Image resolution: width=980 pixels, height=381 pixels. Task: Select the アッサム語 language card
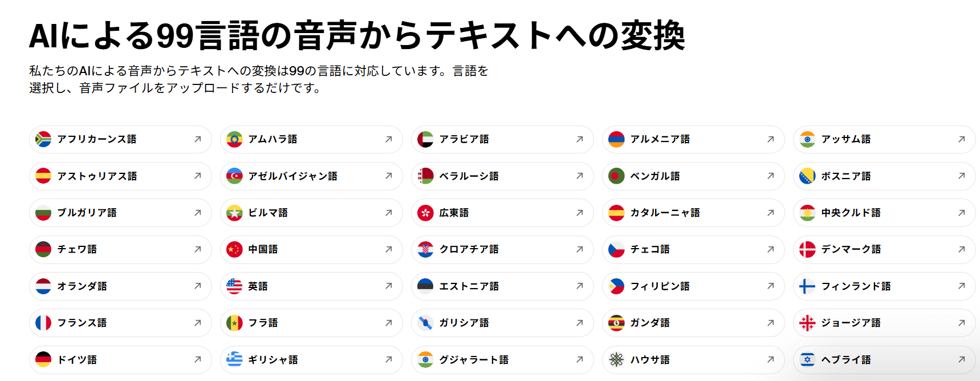884,139
